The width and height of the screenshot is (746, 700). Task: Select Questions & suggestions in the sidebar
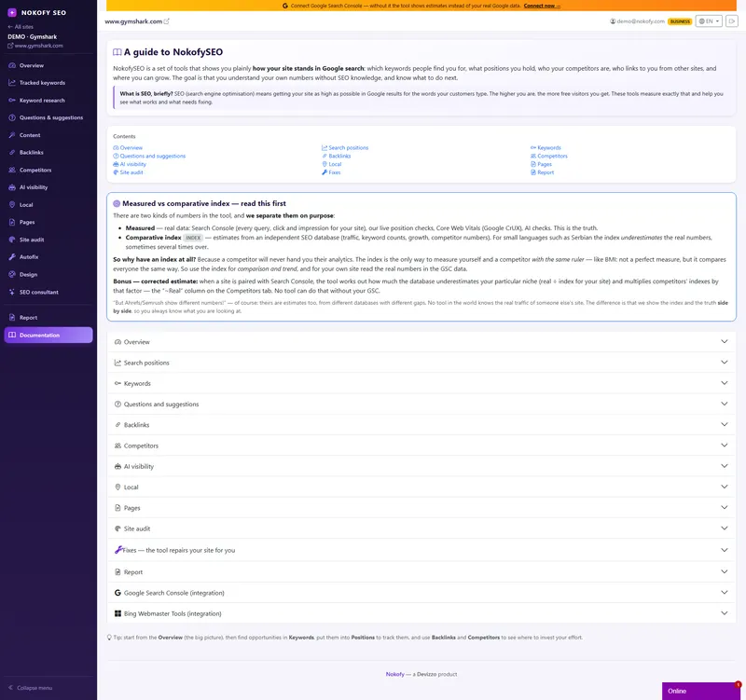(x=48, y=117)
